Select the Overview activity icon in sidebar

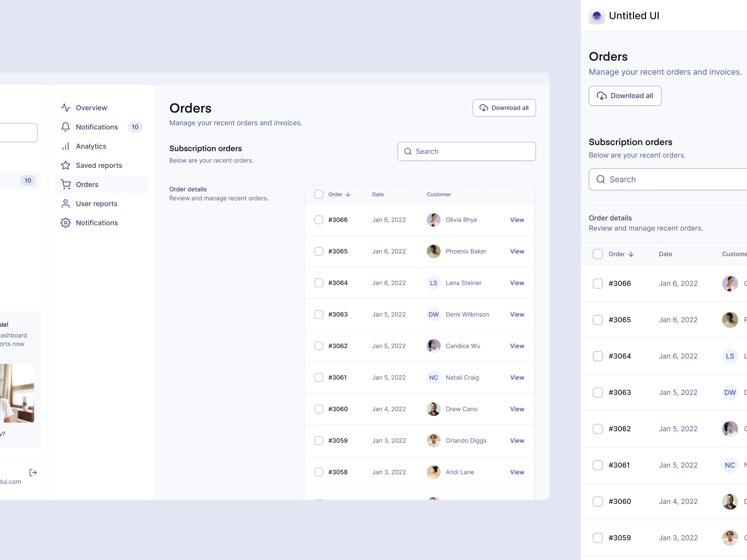coord(65,108)
